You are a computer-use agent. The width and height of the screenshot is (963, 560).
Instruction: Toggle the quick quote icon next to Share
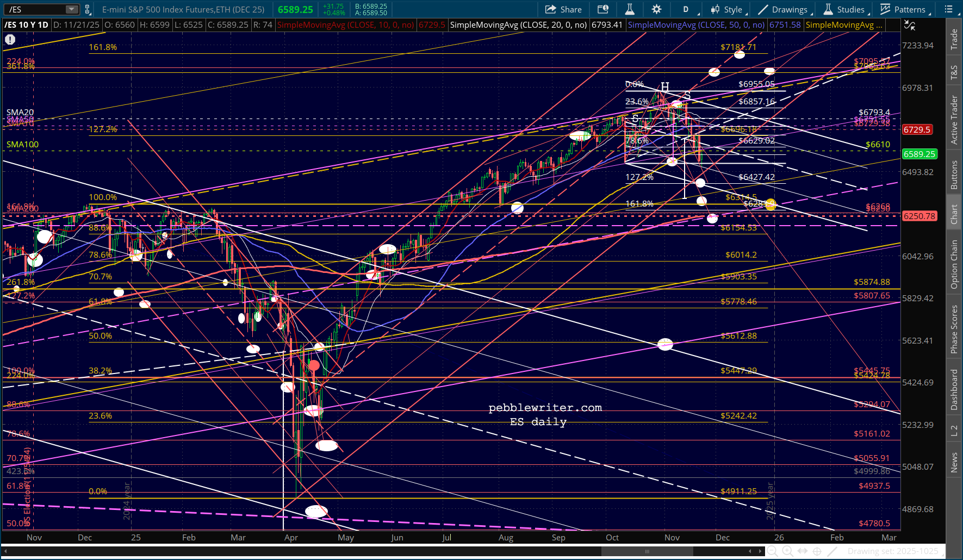[x=603, y=9]
